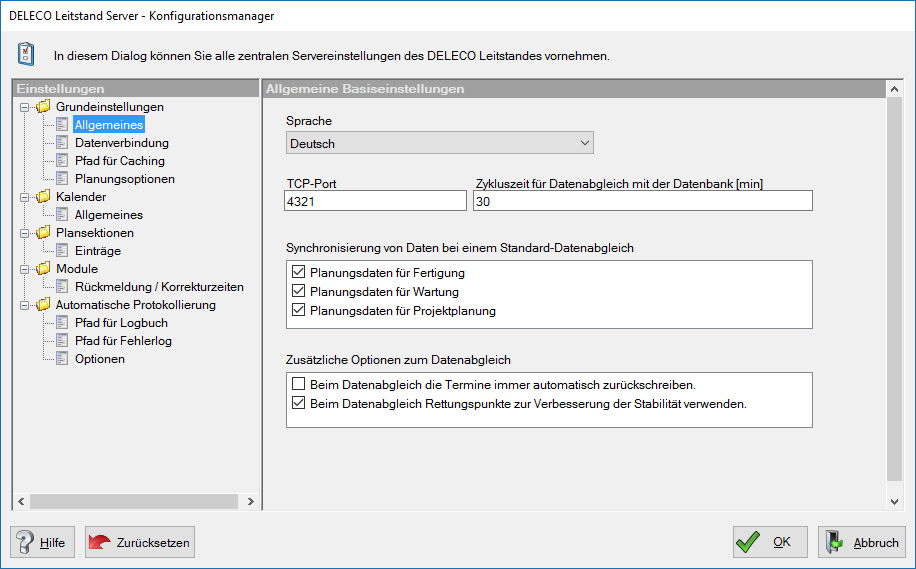This screenshot has width=916, height=569.
Task: Toggle Planungsdaten für Projektplanung checkbox
Action: click(299, 310)
